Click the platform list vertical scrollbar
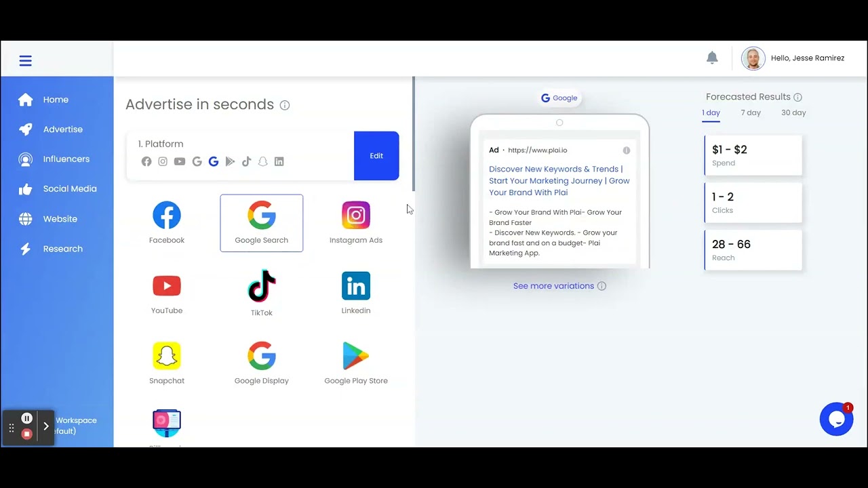The width and height of the screenshot is (868, 488). coord(414,134)
